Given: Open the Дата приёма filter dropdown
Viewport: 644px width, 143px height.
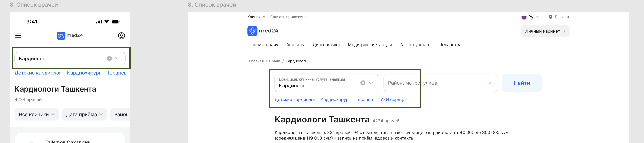Looking at the screenshot, I should click(84, 114).
